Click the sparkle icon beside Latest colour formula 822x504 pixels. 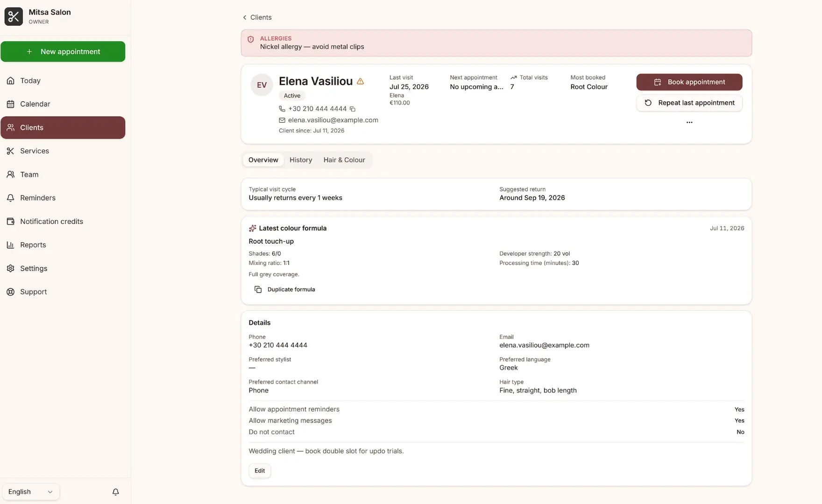[252, 228]
